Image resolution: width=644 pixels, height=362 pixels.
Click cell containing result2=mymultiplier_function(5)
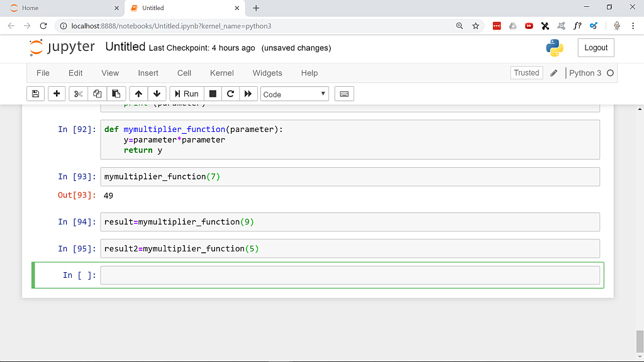point(350,249)
